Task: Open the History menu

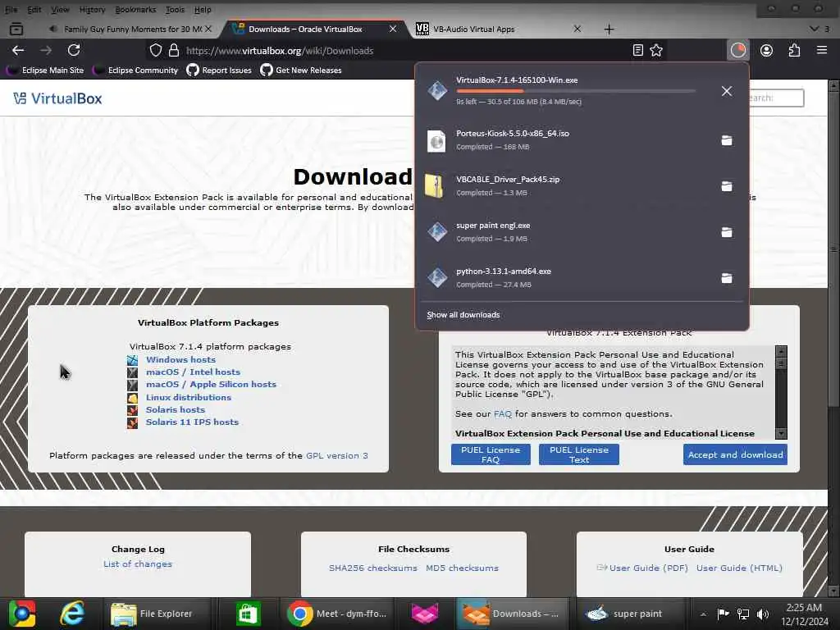Action: (92, 10)
